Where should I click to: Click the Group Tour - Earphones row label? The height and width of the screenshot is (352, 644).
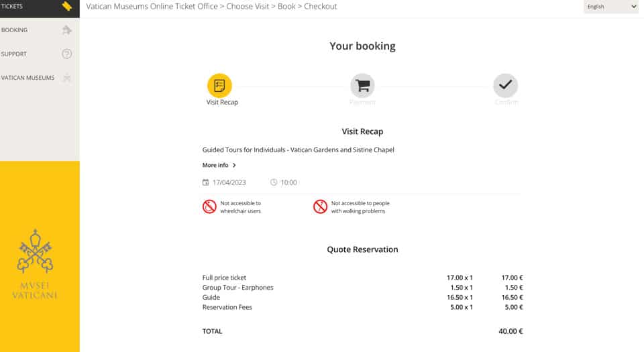237,288
